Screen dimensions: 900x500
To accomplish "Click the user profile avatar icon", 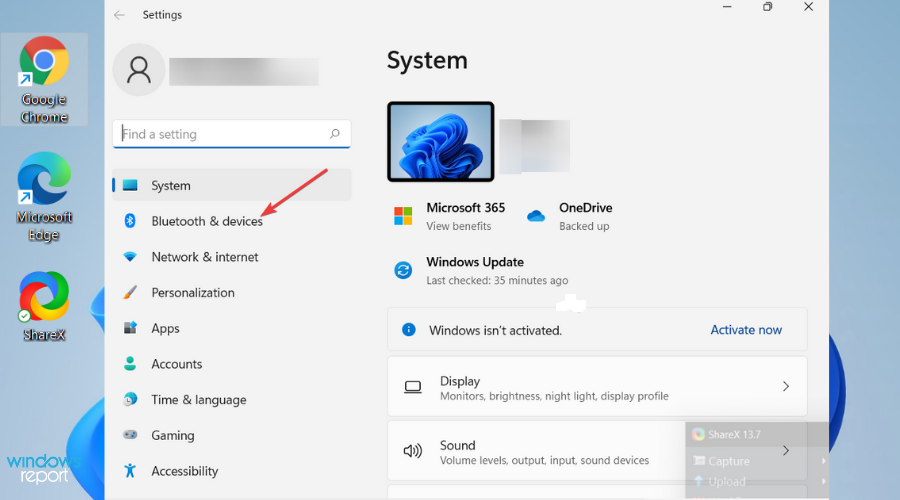I will pyautogui.click(x=139, y=69).
